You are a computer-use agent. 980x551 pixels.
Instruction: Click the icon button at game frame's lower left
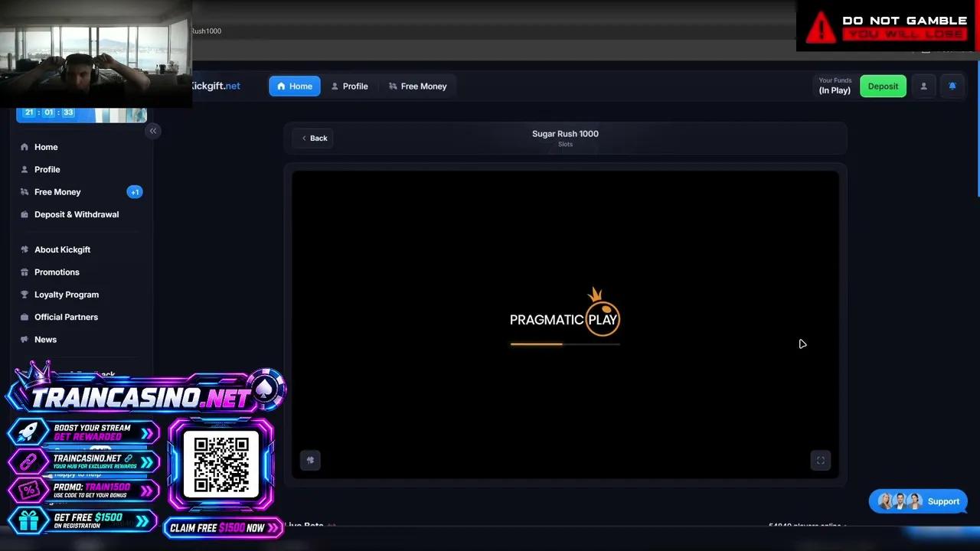pyautogui.click(x=310, y=460)
